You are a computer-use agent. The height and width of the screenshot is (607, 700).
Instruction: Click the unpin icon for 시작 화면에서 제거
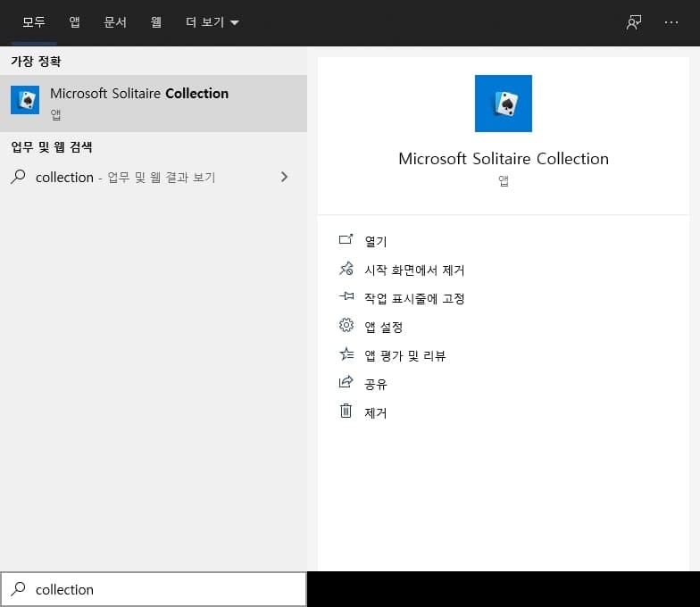[346, 268]
